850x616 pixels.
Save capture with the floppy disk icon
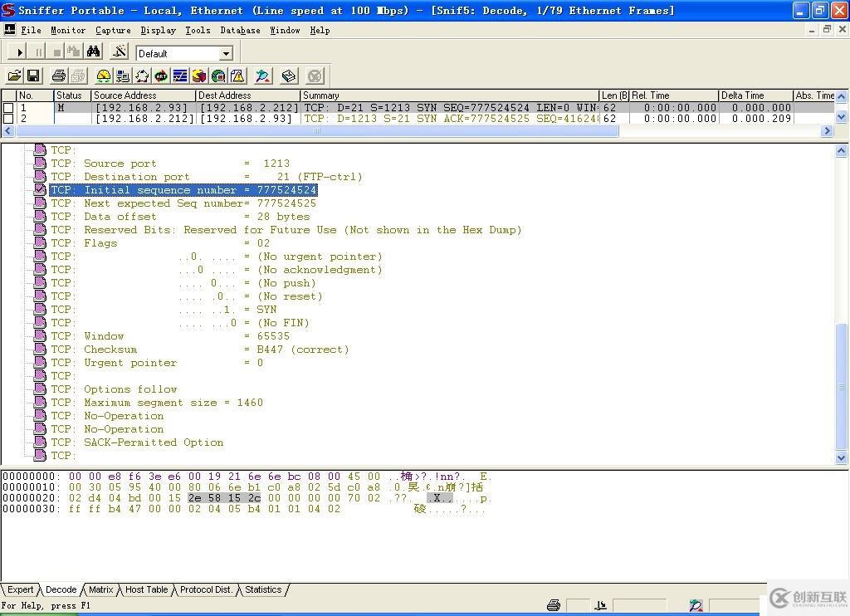point(33,76)
